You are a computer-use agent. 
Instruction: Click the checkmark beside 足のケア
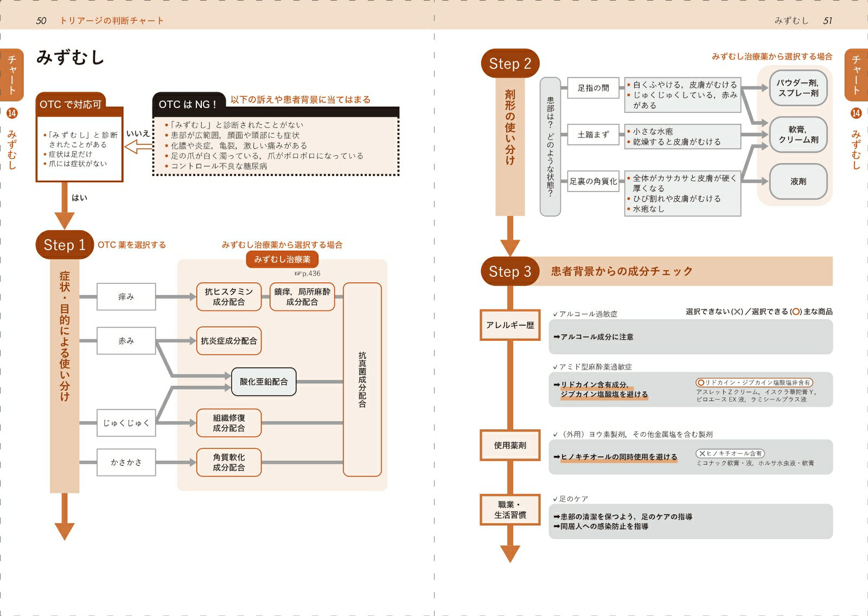(x=555, y=499)
